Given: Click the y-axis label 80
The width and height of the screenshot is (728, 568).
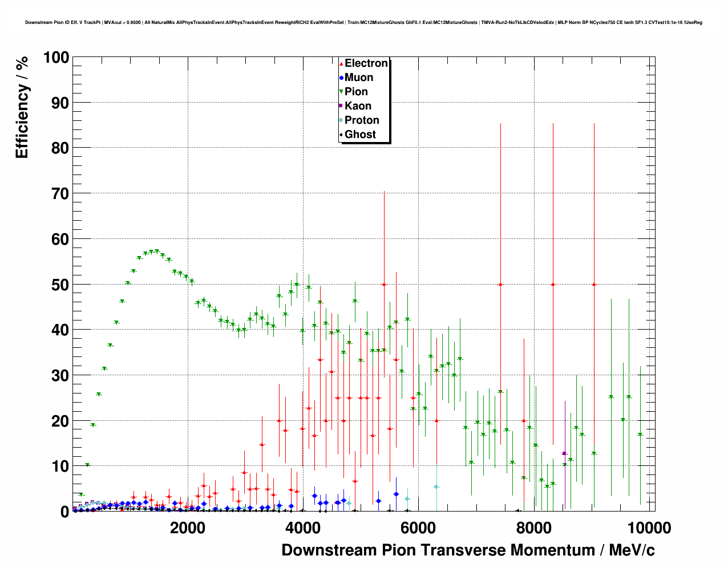Looking at the screenshot, I should (x=60, y=148).
